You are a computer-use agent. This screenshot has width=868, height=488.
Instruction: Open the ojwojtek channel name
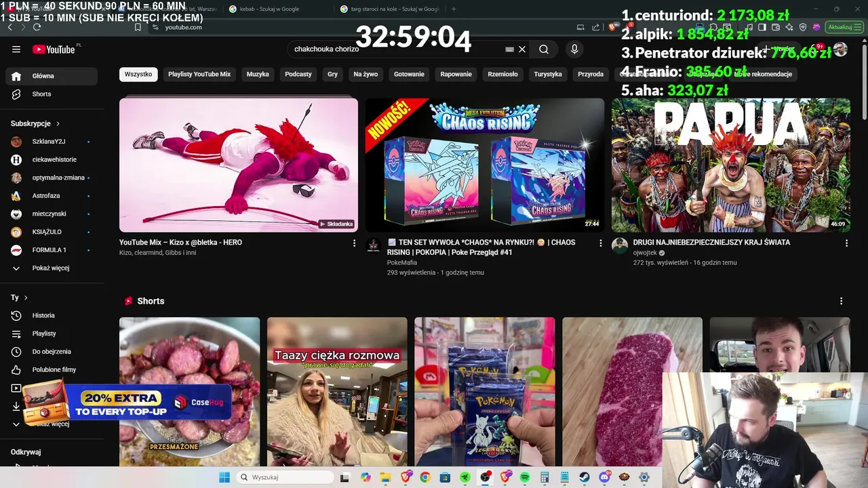[645, 253]
